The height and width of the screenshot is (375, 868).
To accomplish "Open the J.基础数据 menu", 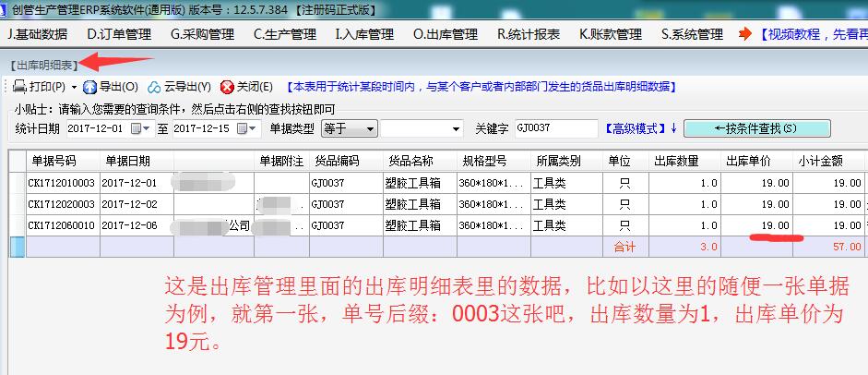I will 37,34.
